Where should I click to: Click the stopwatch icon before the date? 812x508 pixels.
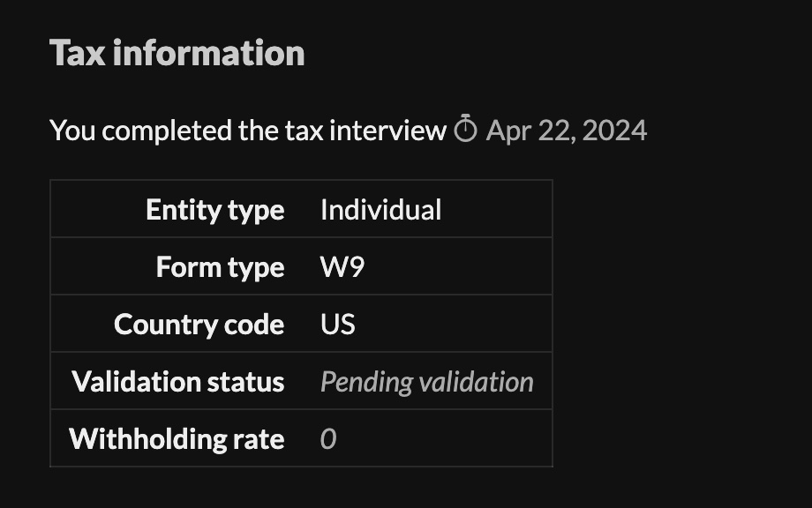click(465, 131)
